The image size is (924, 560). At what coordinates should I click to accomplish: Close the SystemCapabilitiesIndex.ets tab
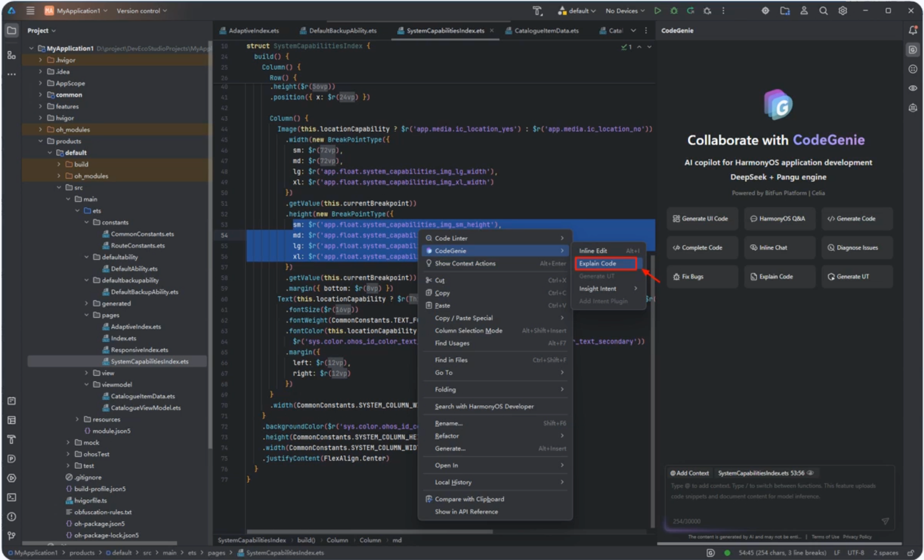(x=491, y=30)
